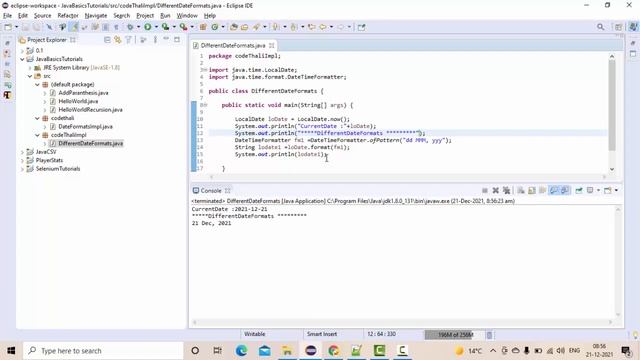Toggle Show Console on standard output change

[x=553, y=190]
